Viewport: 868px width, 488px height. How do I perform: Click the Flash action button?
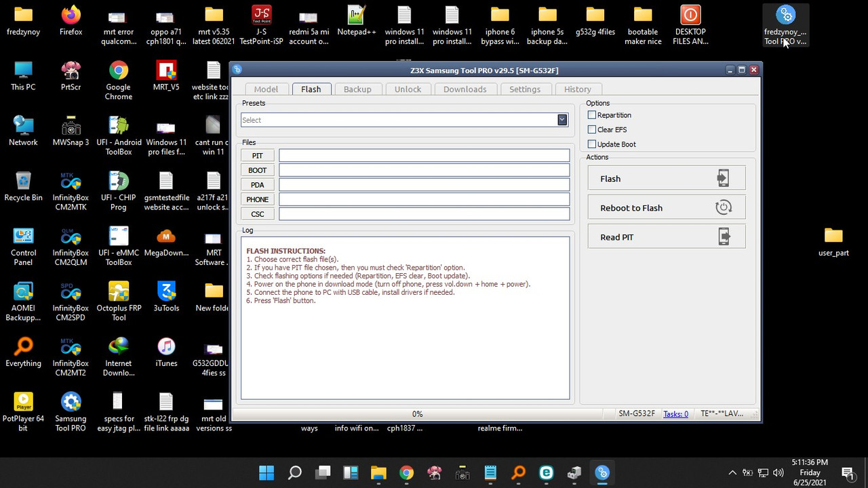[x=667, y=178]
